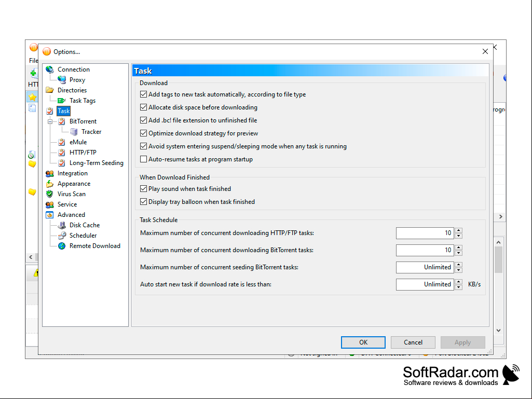The image size is (532, 399).
Task: Toggle Avoid system entering suspend/sleeping mode
Action: click(x=144, y=146)
